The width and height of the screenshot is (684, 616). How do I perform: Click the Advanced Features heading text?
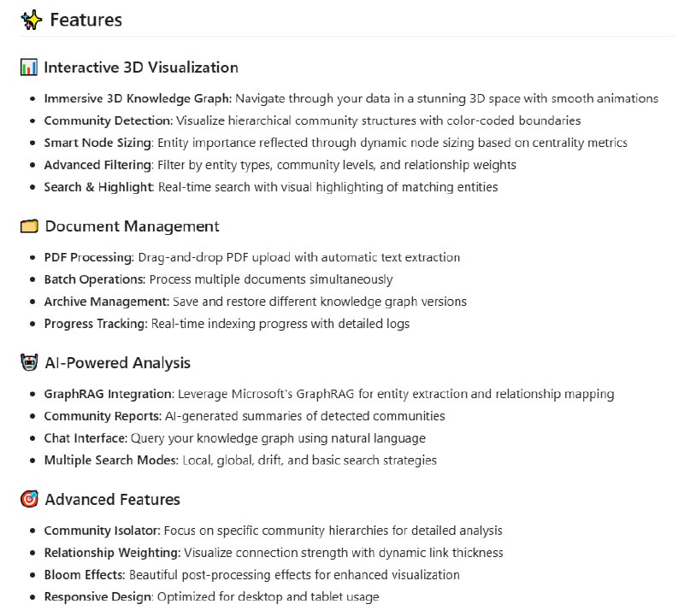pyautogui.click(x=112, y=500)
